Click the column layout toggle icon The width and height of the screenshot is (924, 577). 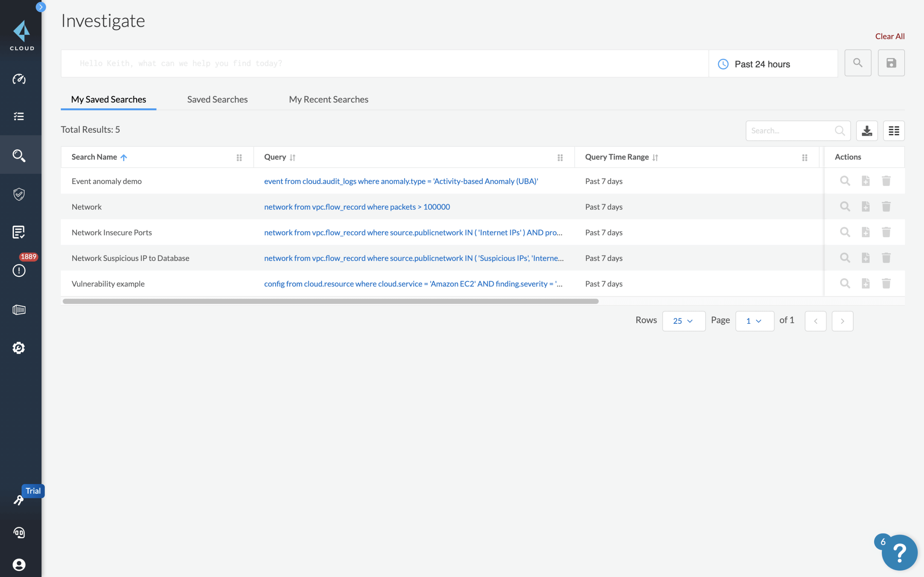893,130
